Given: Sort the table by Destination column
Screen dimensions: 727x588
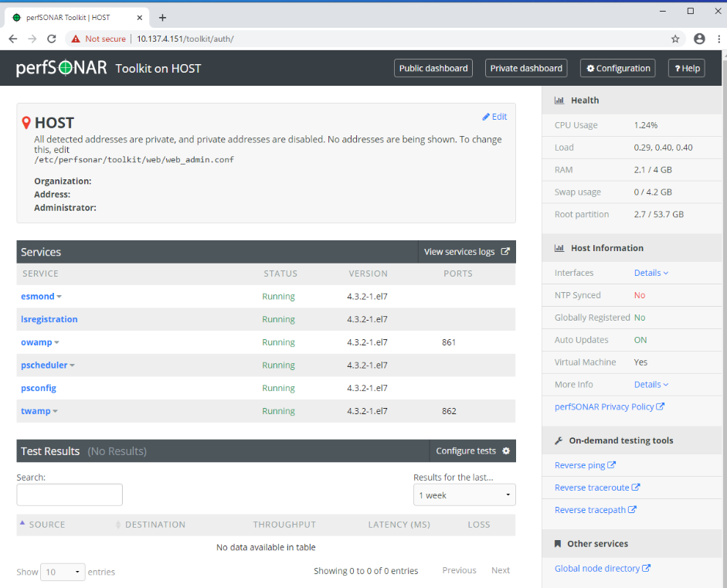Looking at the screenshot, I should point(155,525).
